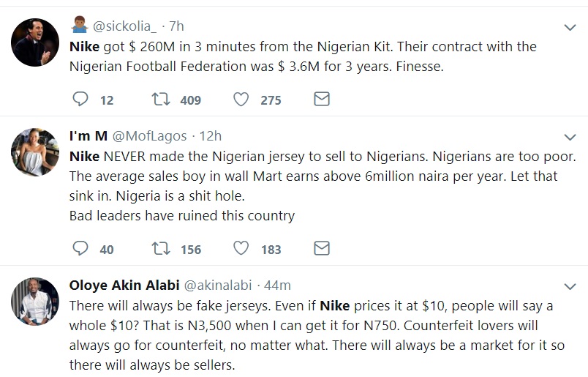Screen dimensions: 588x377
Task: View @sickolia_ profile picture
Action: coord(35,42)
